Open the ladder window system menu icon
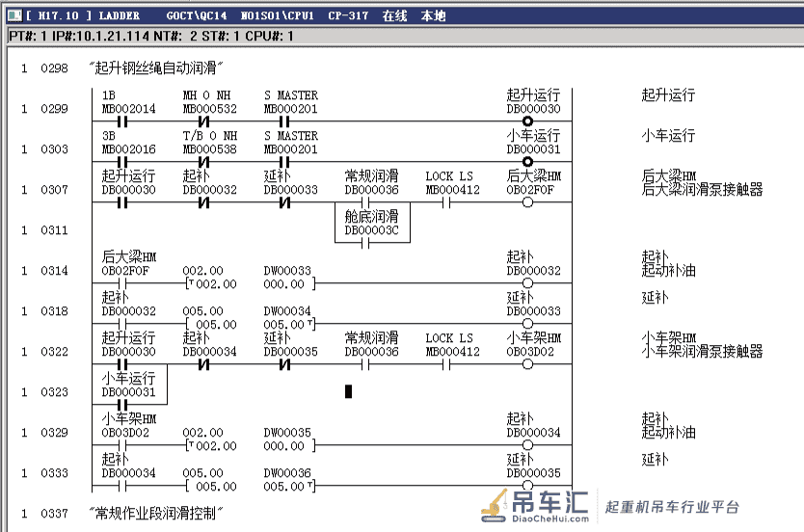 pos(14,15)
